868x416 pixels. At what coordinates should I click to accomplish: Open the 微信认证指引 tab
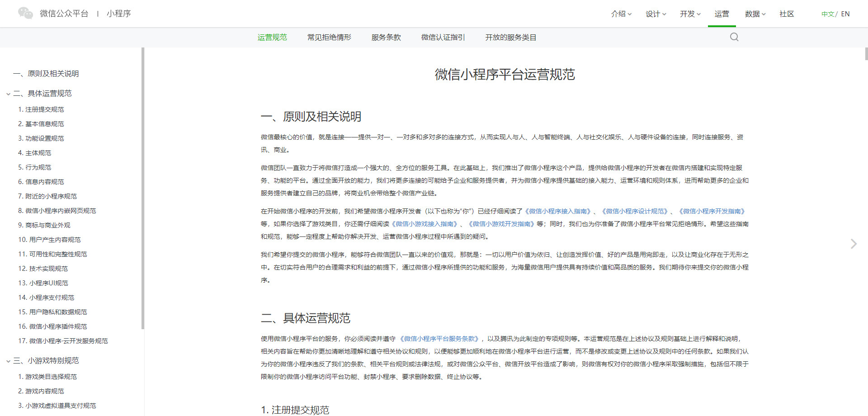tap(443, 38)
